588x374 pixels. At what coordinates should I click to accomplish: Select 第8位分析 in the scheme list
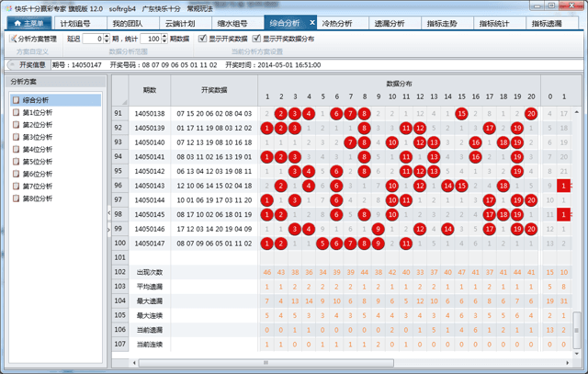coord(15,198)
